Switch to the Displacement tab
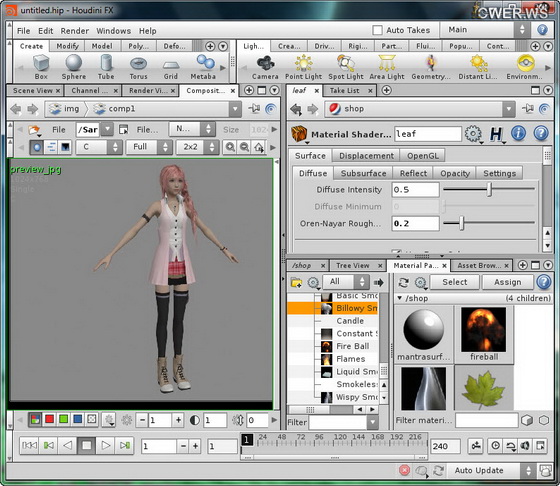This screenshot has width=560, height=486. 366,156
